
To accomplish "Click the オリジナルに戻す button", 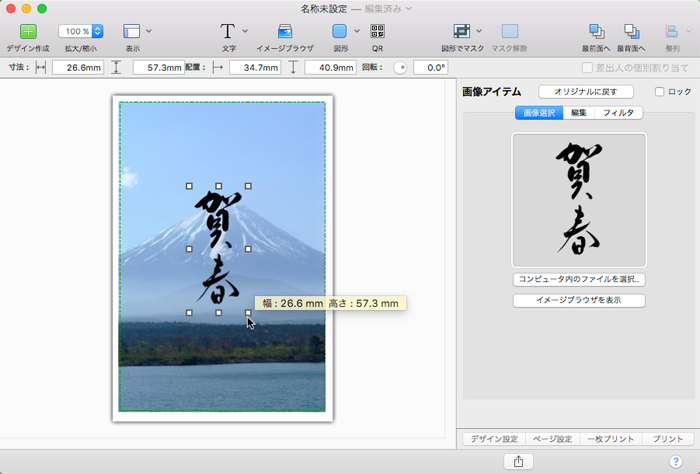I will pyautogui.click(x=585, y=91).
